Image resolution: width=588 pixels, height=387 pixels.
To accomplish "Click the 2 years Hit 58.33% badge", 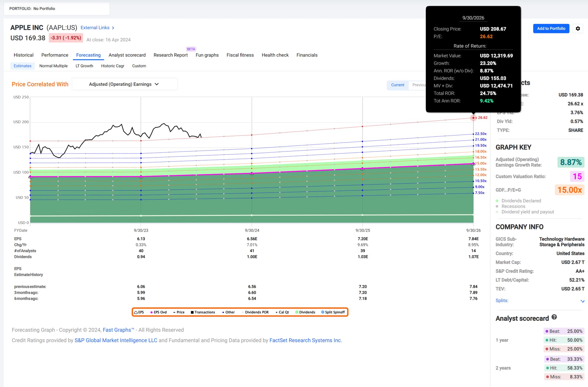I will click(x=564, y=368).
